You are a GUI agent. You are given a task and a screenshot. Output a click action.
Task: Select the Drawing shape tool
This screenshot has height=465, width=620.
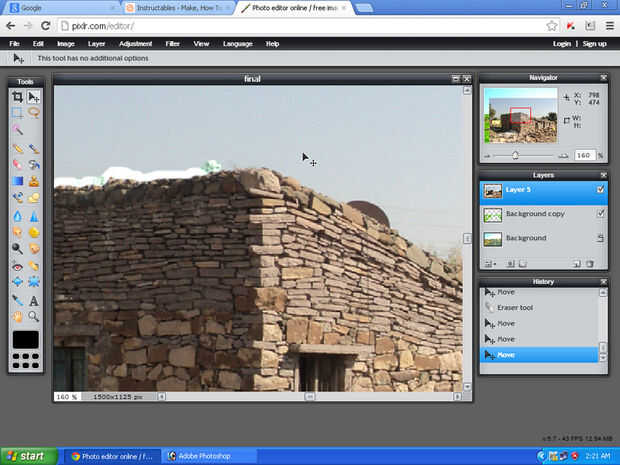tap(34, 197)
